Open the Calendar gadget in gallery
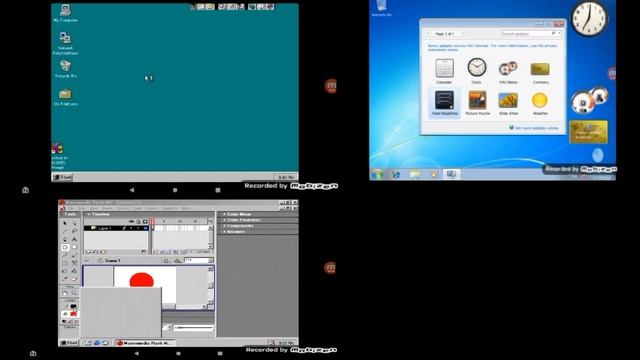This screenshot has width=640, height=360. coord(444,71)
